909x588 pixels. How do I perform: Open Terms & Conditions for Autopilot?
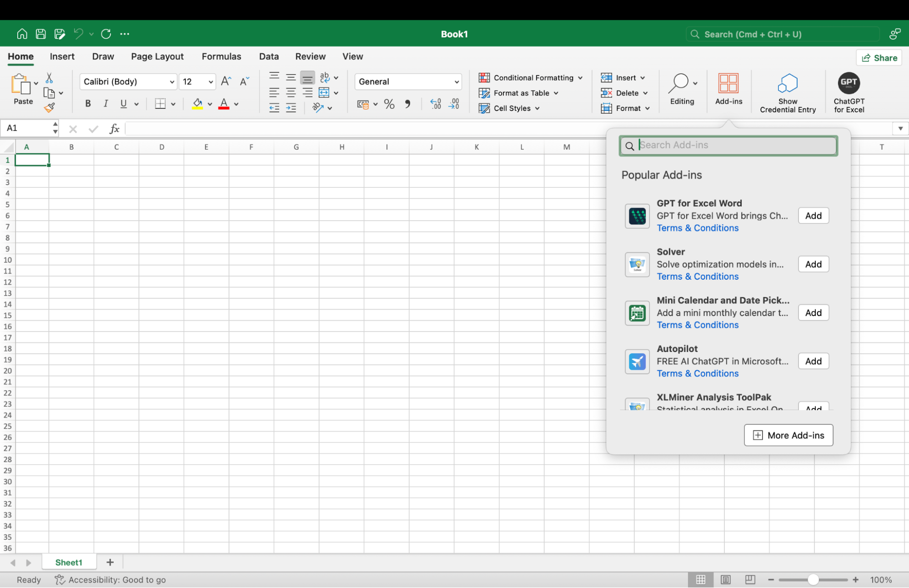pos(697,373)
